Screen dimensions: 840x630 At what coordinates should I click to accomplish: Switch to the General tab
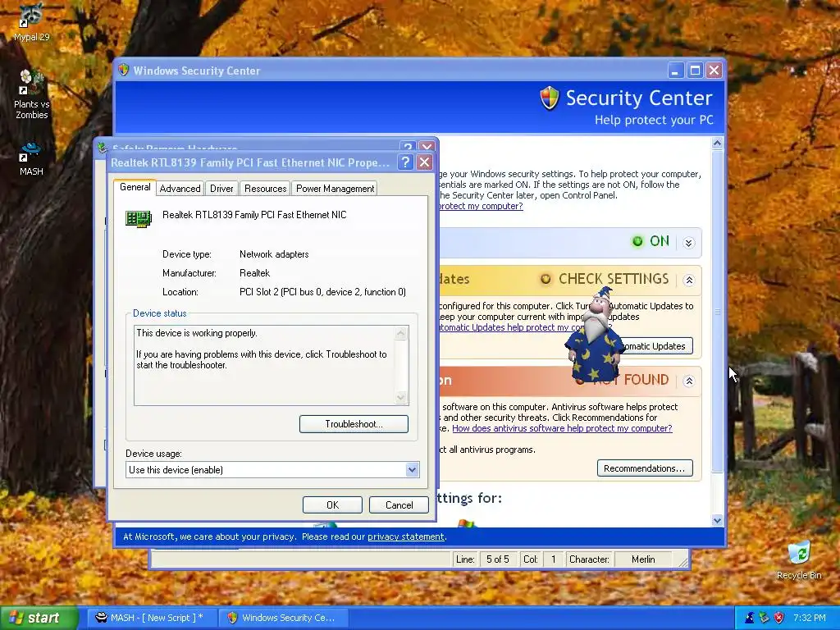coord(135,187)
